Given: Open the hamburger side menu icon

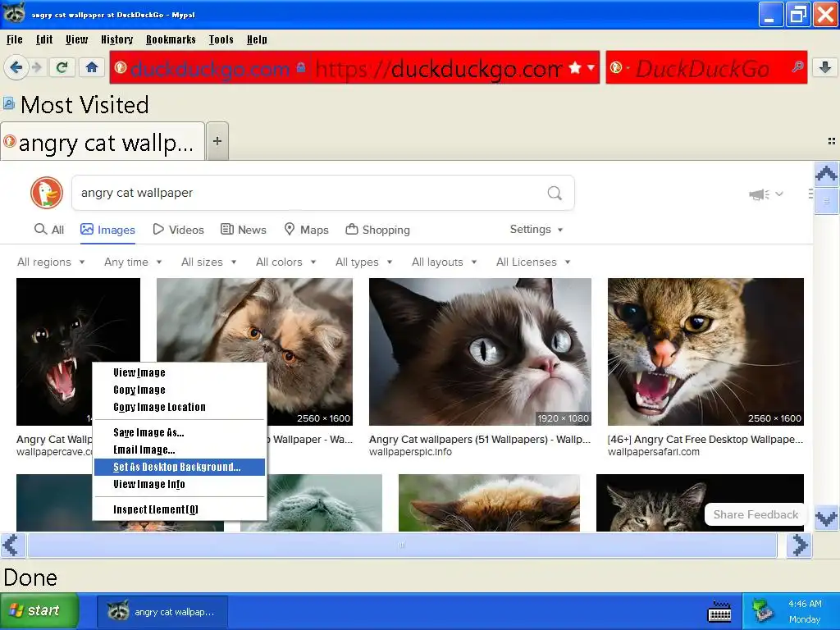Looking at the screenshot, I should point(810,194).
